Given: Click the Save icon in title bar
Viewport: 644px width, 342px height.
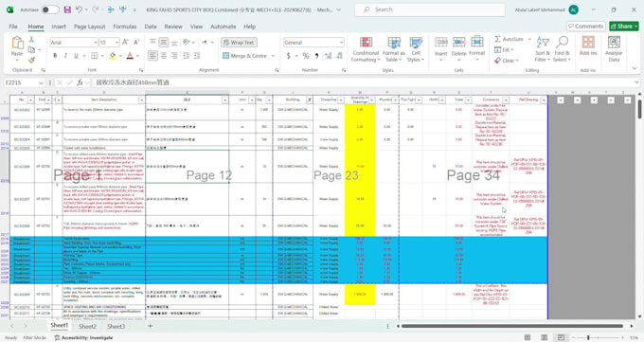Looking at the screenshot, I should (67, 9).
